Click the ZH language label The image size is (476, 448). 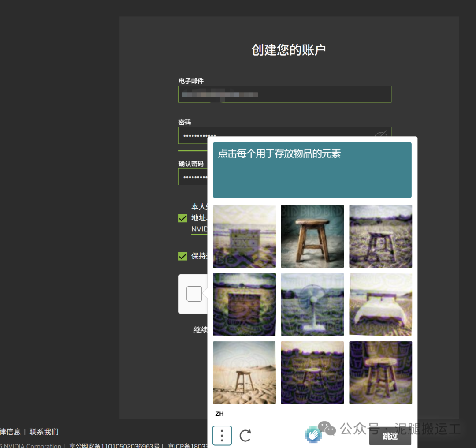[x=219, y=414]
